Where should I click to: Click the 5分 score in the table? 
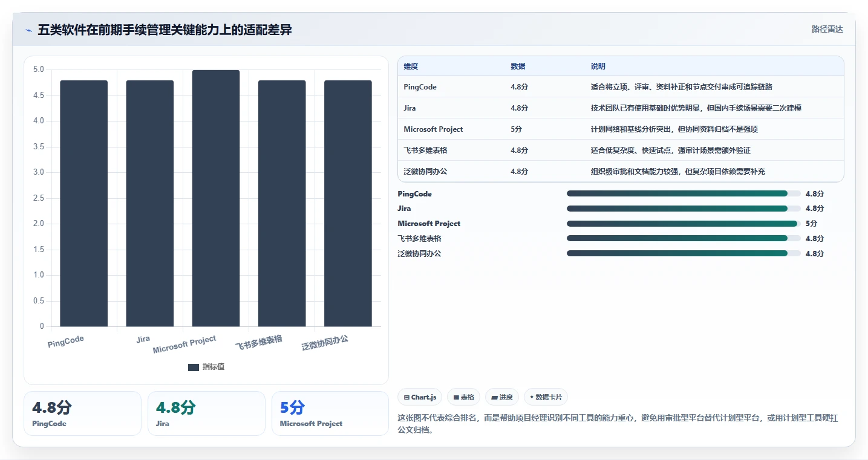[516, 129]
